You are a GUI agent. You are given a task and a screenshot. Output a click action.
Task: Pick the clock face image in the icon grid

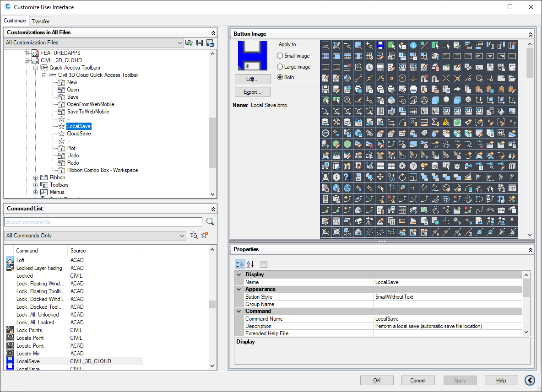[x=369, y=67]
